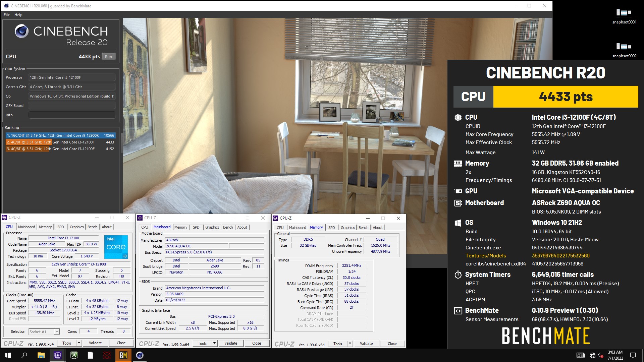Click CPU-Z icon in first window title
Screen dimensions: 644x362
4,218
